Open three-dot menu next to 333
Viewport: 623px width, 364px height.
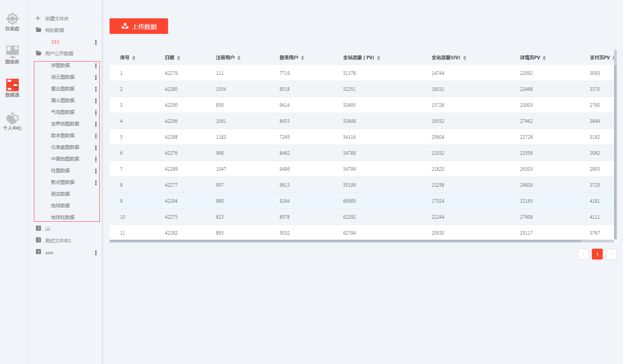click(x=96, y=42)
